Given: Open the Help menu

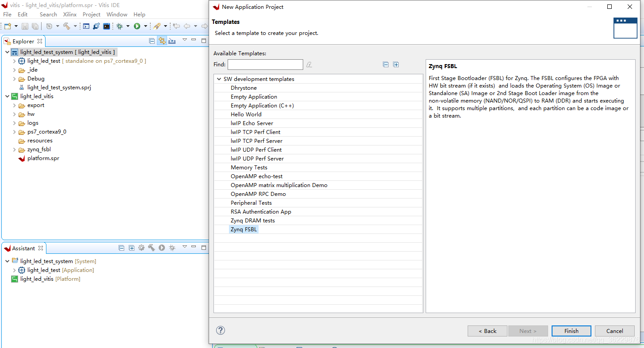Looking at the screenshot, I should [x=139, y=15].
